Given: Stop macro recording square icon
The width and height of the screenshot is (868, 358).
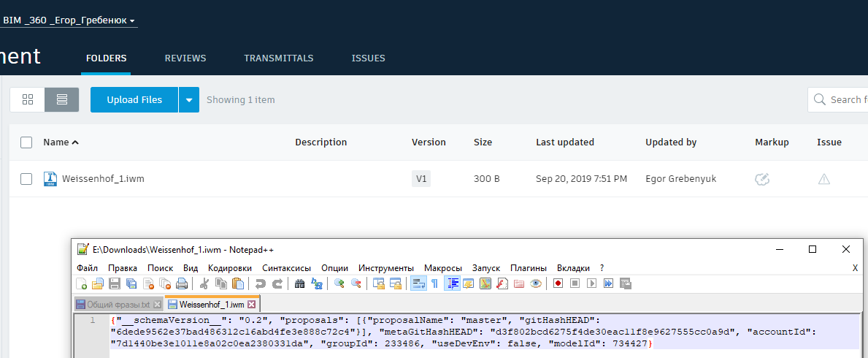Looking at the screenshot, I should click(x=575, y=283).
